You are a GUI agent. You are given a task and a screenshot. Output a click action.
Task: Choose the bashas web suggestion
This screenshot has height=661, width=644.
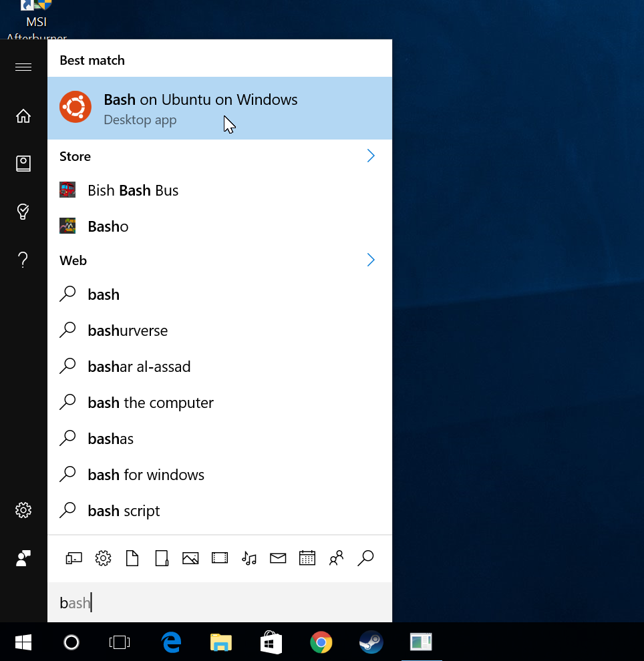(220, 439)
